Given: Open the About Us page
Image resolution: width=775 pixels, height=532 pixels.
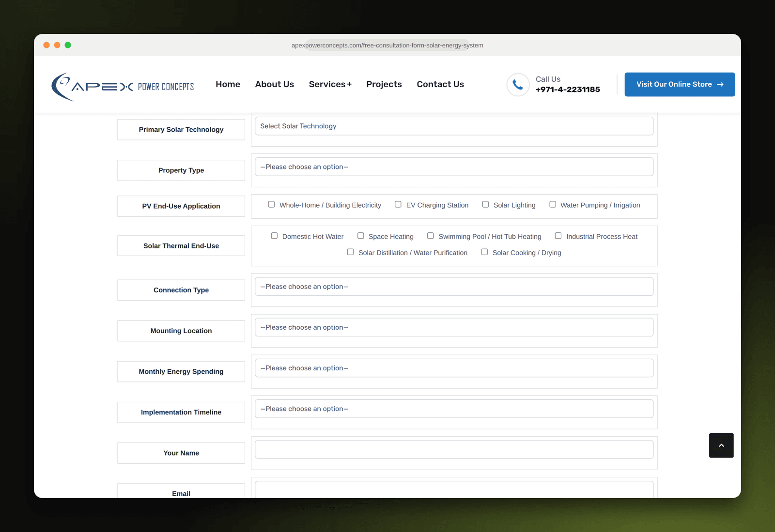Looking at the screenshot, I should (275, 84).
